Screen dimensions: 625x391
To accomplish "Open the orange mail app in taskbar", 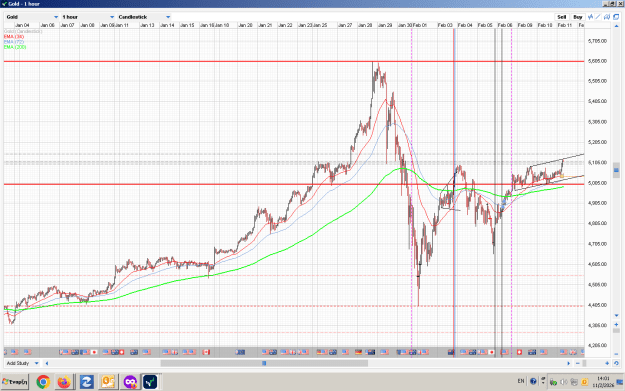I will coord(108,382).
